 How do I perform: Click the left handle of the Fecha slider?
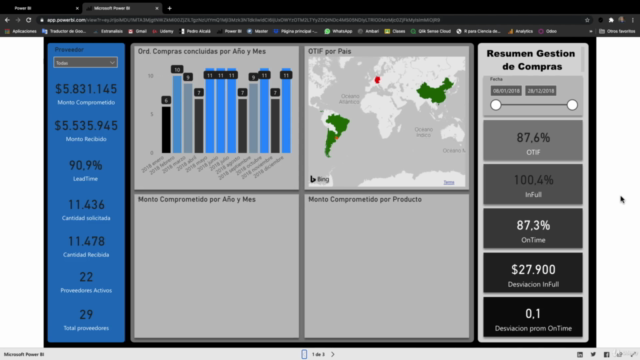tap(496, 105)
